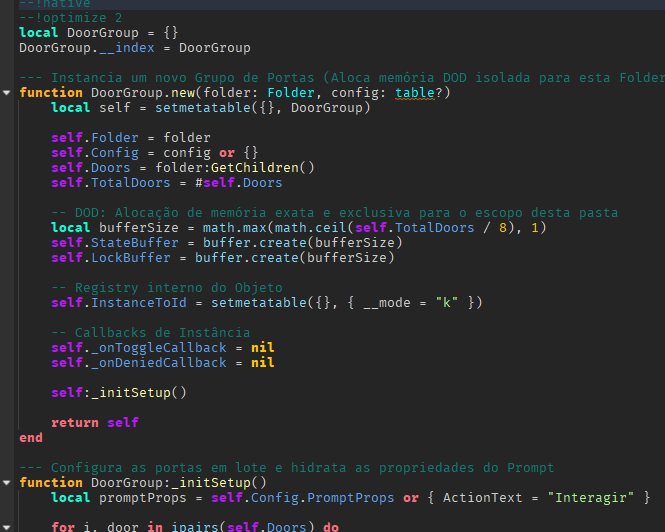Viewport: 665px width, 532px height.
Task: Click 'Callbacks de Instância' comment
Action: click(162, 333)
